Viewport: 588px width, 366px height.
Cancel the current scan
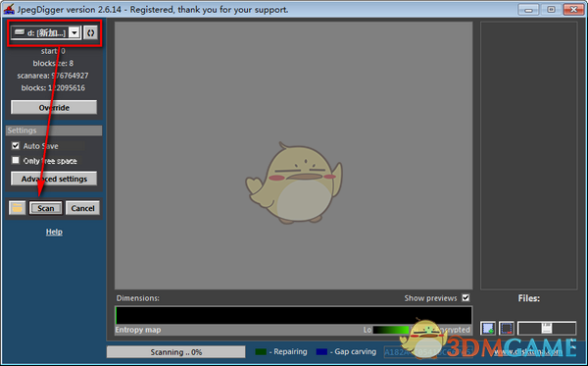(x=82, y=208)
